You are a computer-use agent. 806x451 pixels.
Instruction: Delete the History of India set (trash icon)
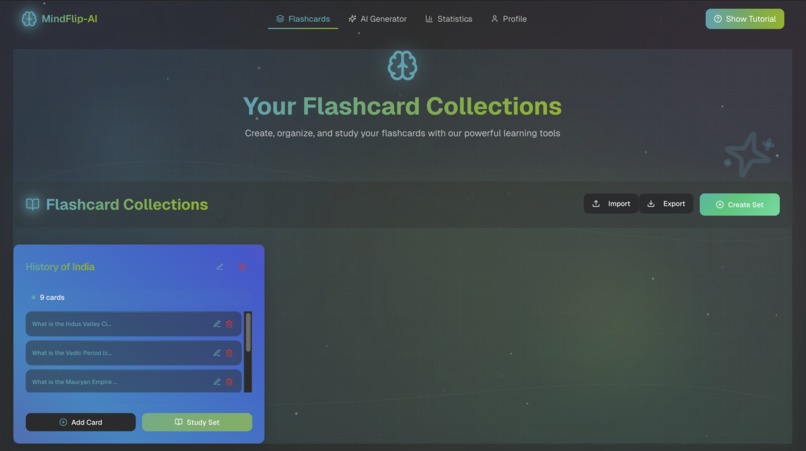click(242, 267)
